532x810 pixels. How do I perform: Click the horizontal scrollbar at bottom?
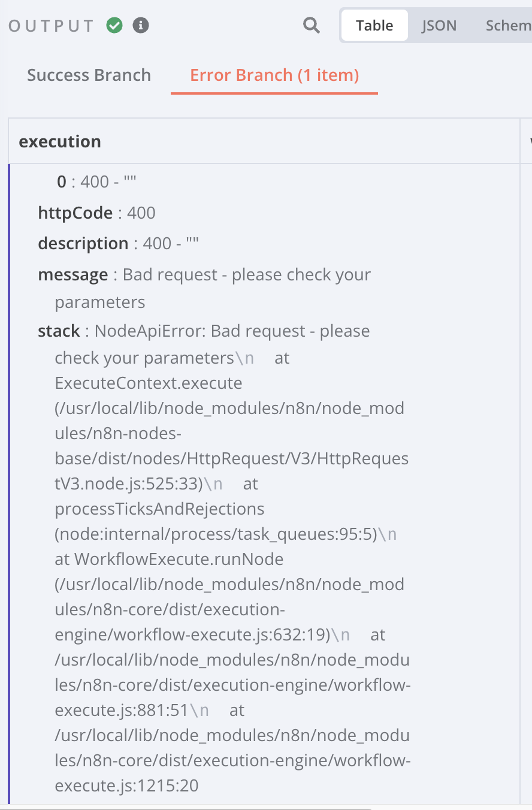(186, 808)
